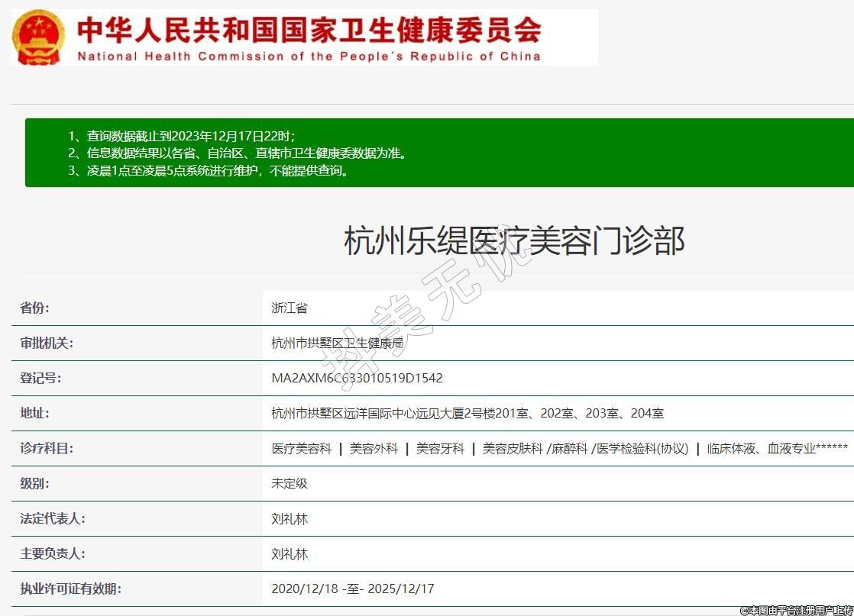Click the notice line about 2023年12月17日22时
Screen dimensions: 854x616
[181, 136]
